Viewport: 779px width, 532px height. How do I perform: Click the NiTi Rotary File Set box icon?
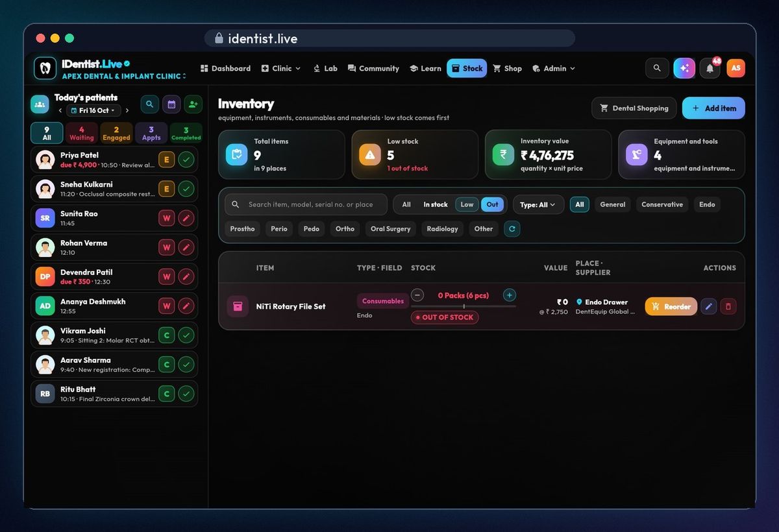(238, 306)
